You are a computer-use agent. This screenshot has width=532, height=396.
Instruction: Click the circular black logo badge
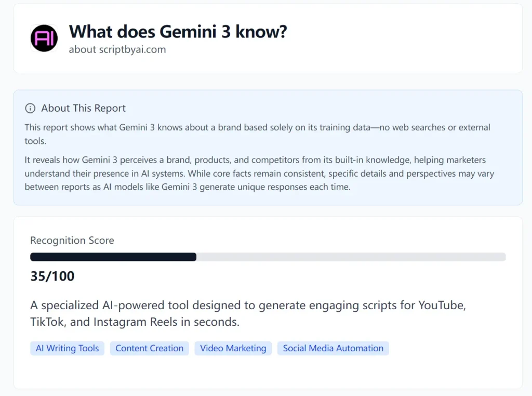click(44, 38)
